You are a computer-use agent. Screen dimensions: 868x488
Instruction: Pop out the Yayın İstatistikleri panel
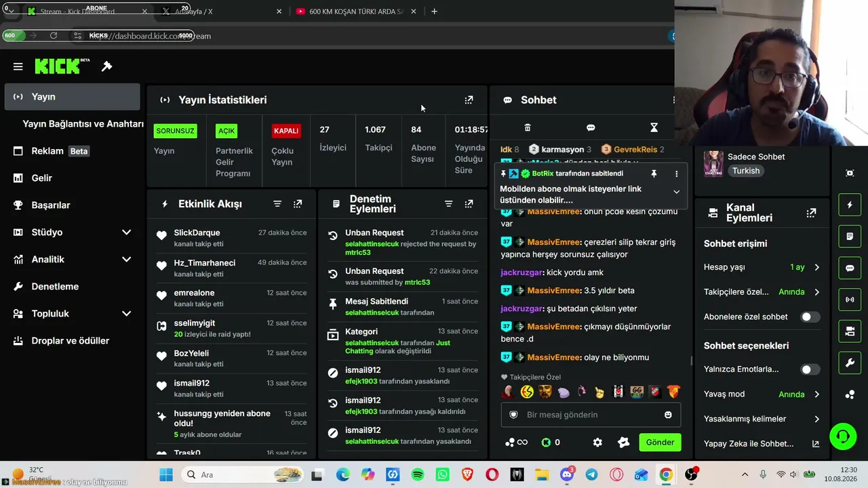coord(469,100)
